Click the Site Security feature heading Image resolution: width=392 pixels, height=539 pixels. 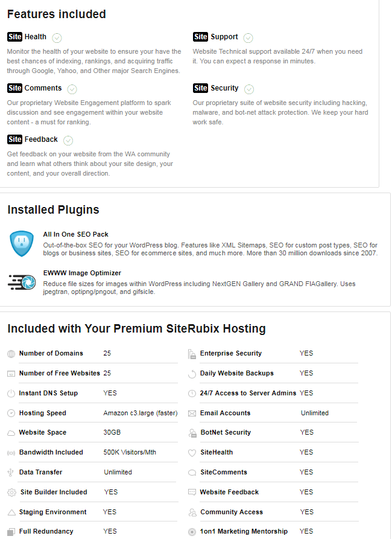pos(215,88)
